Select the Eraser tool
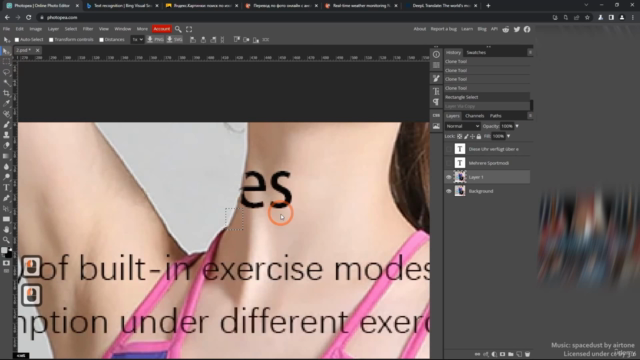This screenshot has height=360, width=640. [6, 146]
